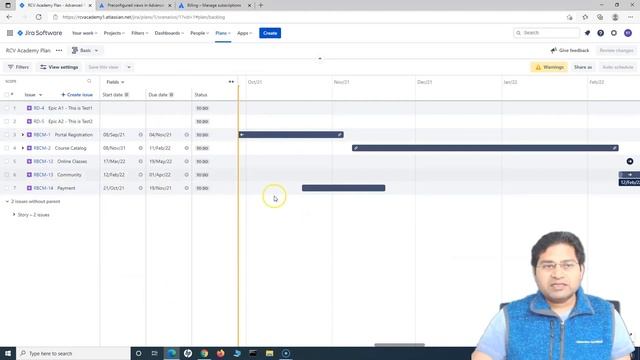Open Chrome from the taskbar

click(x=204, y=353)
